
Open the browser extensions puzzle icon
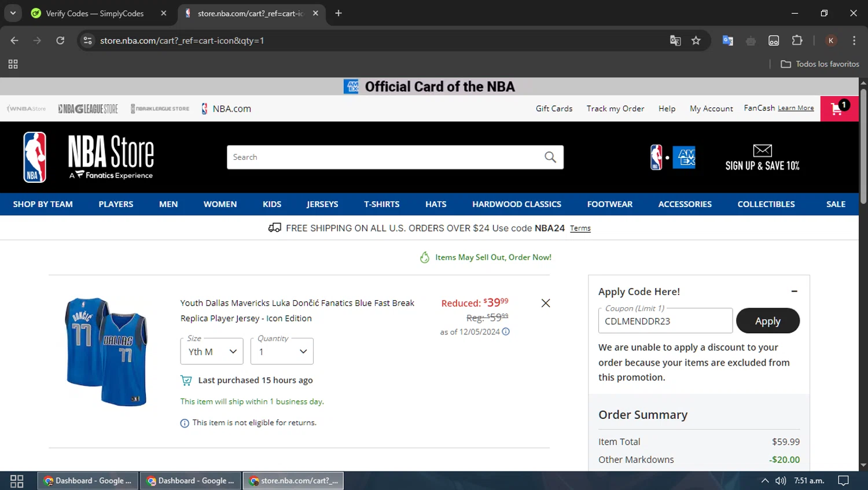pyautogui.click(x=797, y=40)
